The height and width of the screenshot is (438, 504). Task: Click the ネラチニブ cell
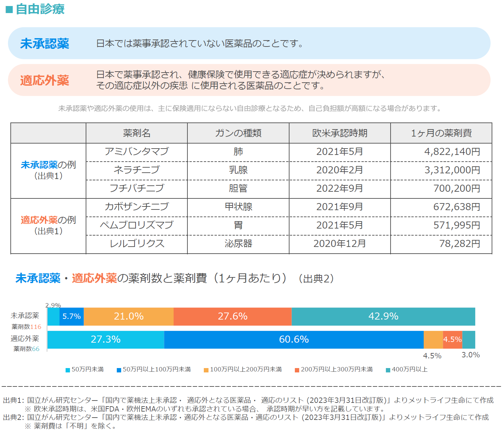[137, 170]
